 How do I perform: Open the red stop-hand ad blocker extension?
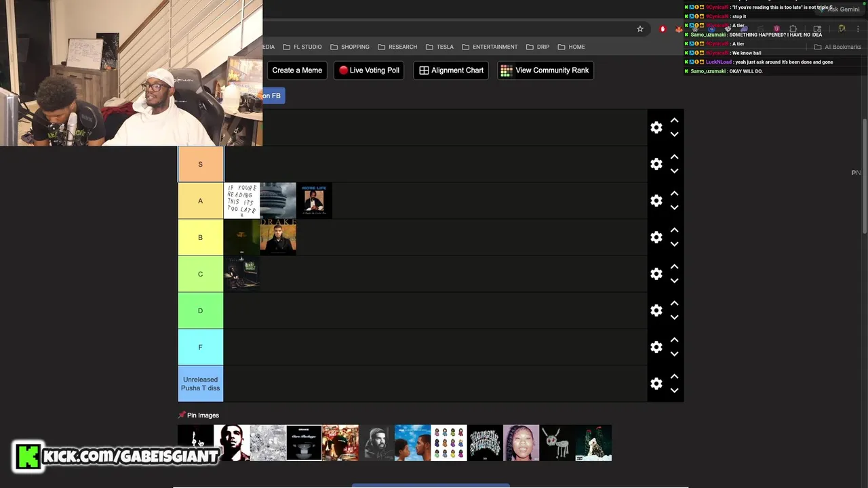(663, 29)
